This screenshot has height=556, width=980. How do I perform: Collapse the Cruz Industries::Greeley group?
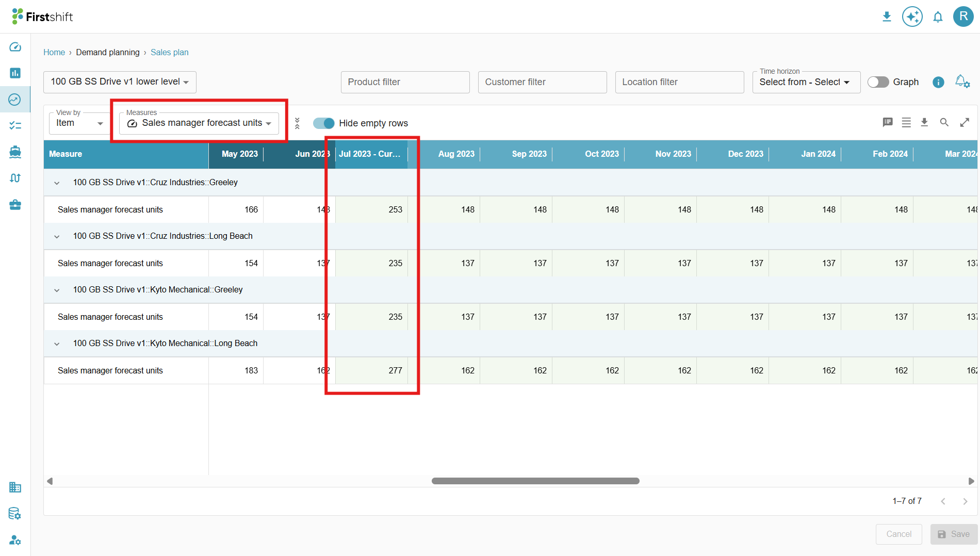coord(57,183)
